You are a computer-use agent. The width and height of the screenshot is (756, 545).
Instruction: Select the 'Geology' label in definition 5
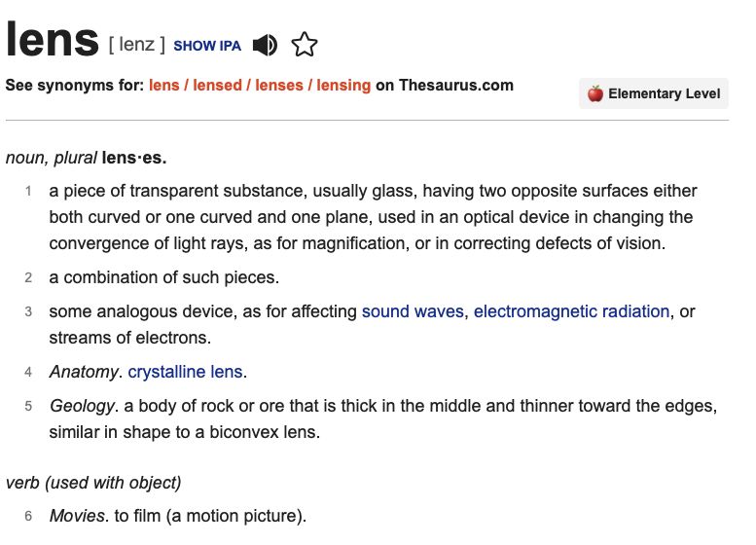tap(82, 406)
